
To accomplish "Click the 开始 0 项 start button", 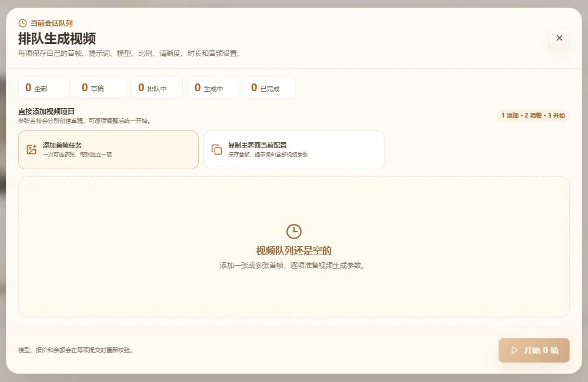I will [x=534, y=350].
